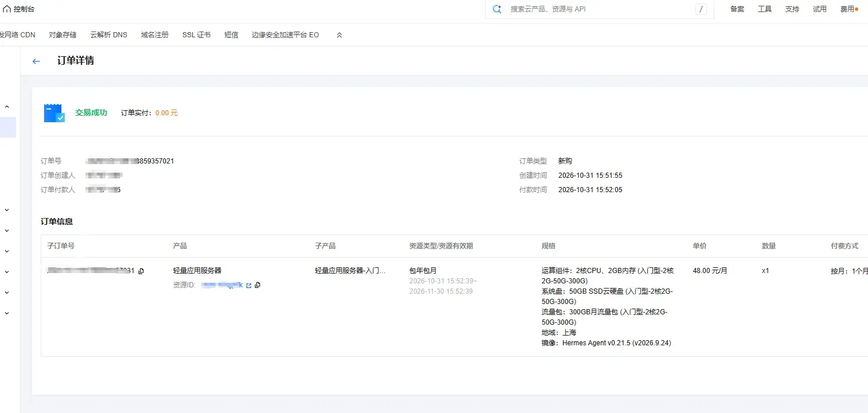Click creation time 2026-10-31 15:51:55
The height and width of the screenshot is (413, 868).
pyautogui.click(x=590, y=176)
